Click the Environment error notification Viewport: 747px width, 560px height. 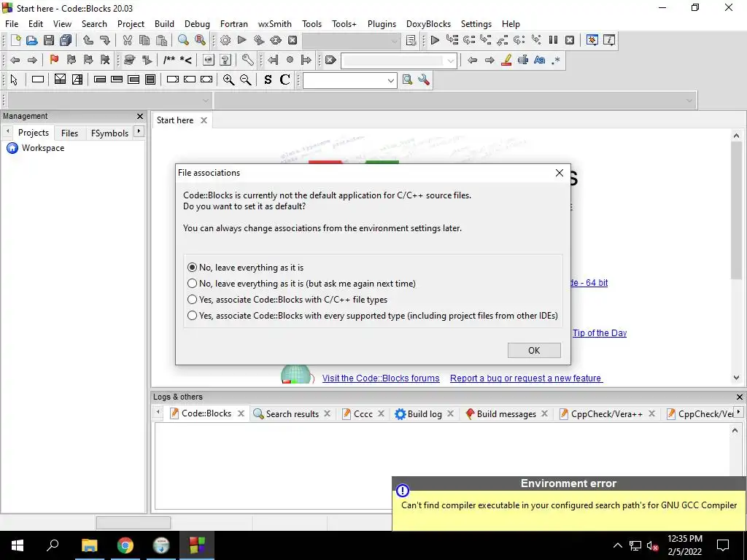tap(569, 503)
